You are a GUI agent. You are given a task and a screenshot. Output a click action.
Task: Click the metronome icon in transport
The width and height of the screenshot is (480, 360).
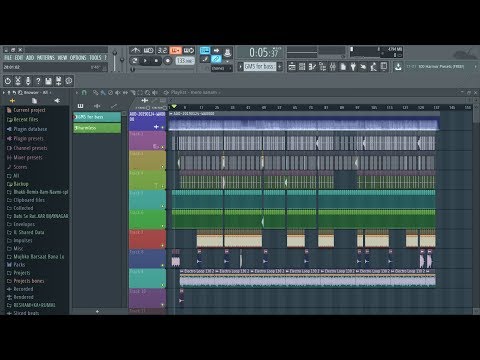(x=135, y=50)
